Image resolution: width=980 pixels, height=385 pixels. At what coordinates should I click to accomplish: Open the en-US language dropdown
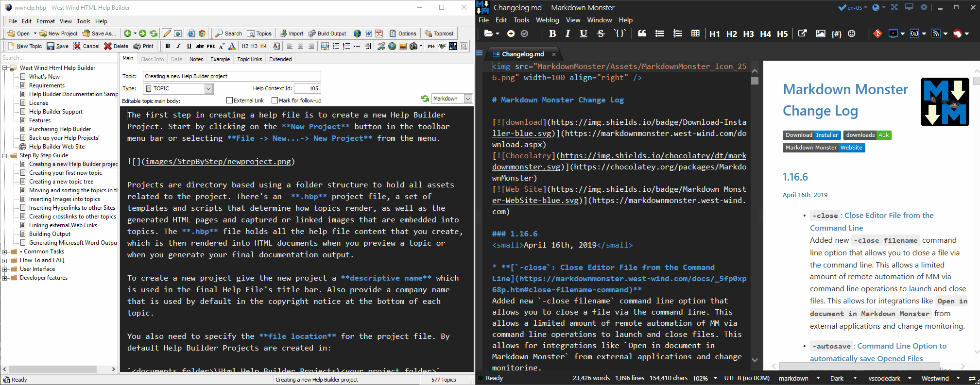858,7
